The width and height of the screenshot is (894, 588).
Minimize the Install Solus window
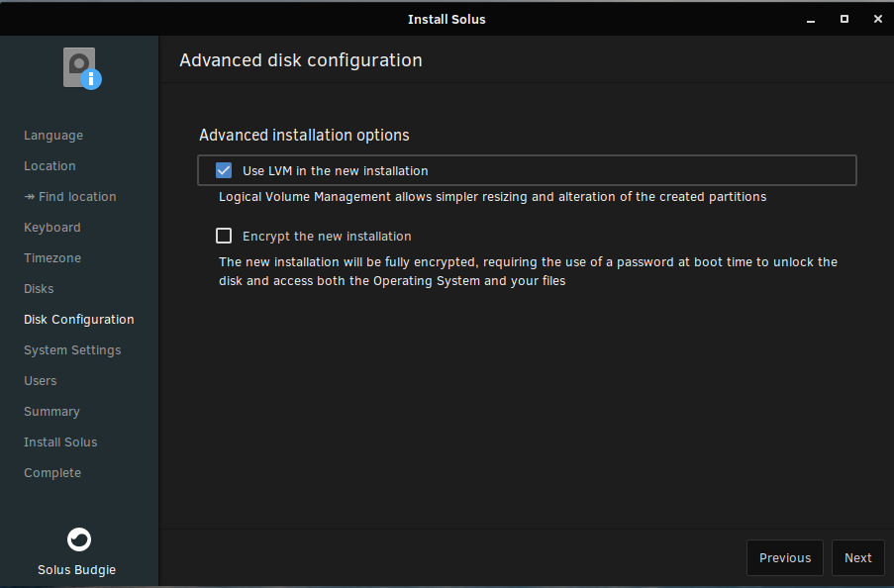(810, 20)
